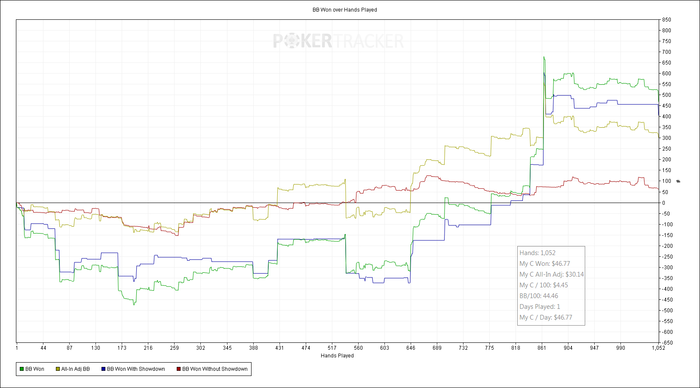Image resolution: width=700 pixels, height=388 pixels.
Task: Click x-axis tick label 732
Action: (463, 347)
